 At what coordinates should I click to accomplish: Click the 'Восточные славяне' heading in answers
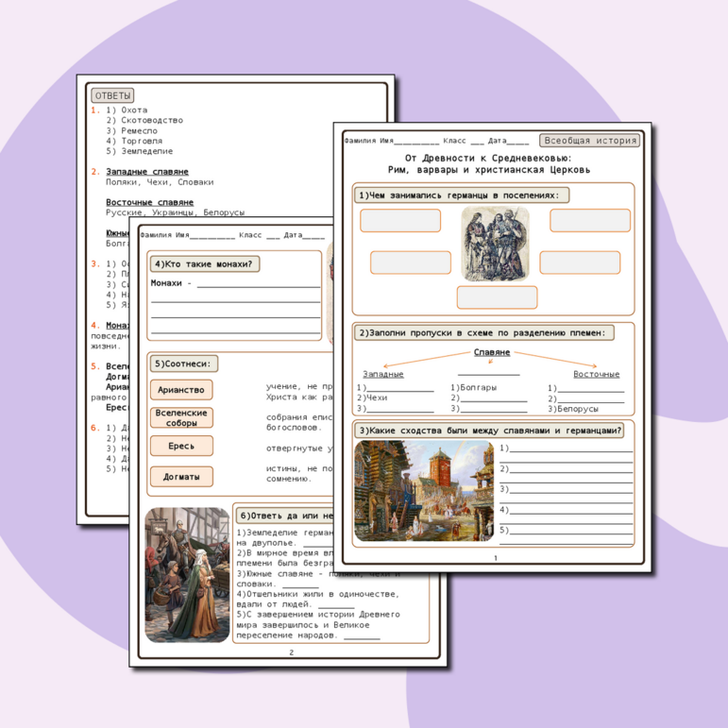click(149, 202)
